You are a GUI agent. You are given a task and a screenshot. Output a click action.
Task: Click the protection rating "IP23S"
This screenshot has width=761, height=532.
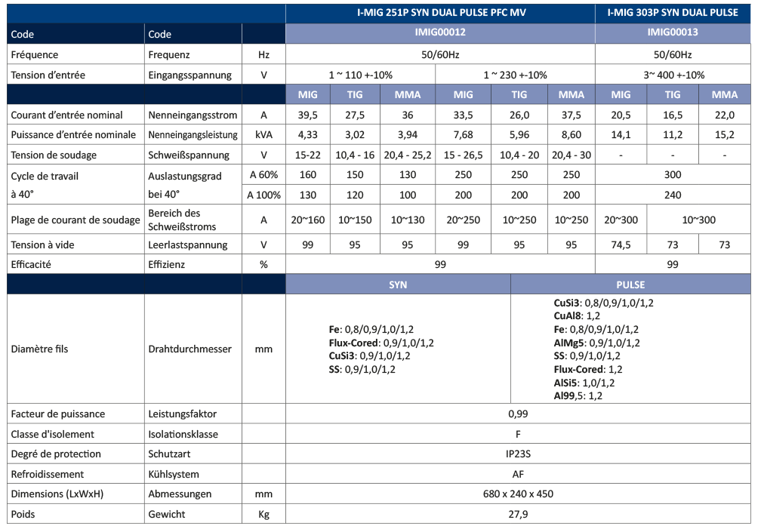[518, 454]
